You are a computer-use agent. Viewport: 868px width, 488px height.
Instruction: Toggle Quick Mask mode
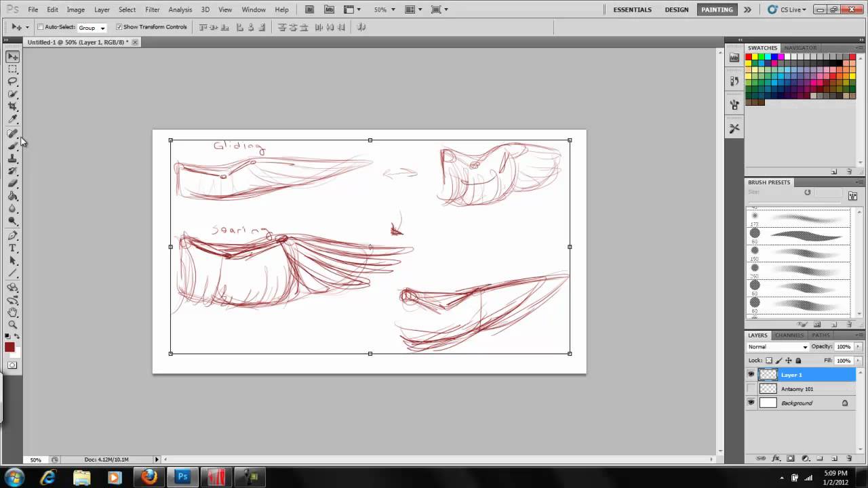12,365
